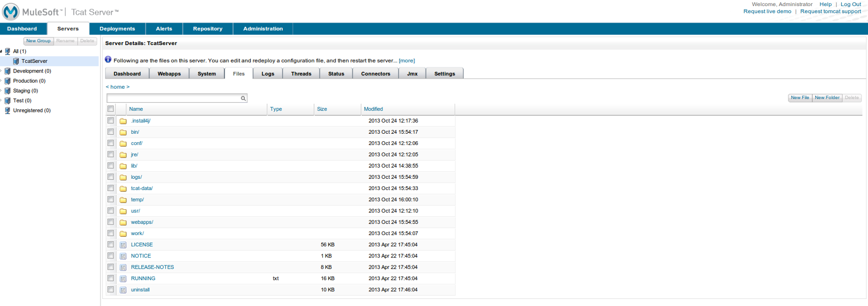Switch to the Connectors server tab

tap(375, 74)
